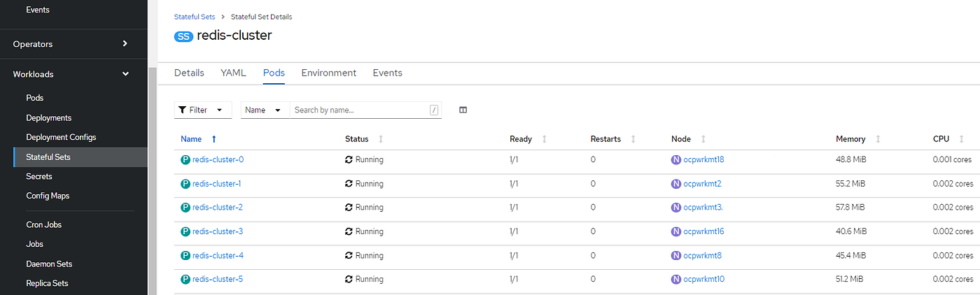Click the sidebar vertical scrollbar
Screen dimensions: 980x295
click(x=152, y=182)
